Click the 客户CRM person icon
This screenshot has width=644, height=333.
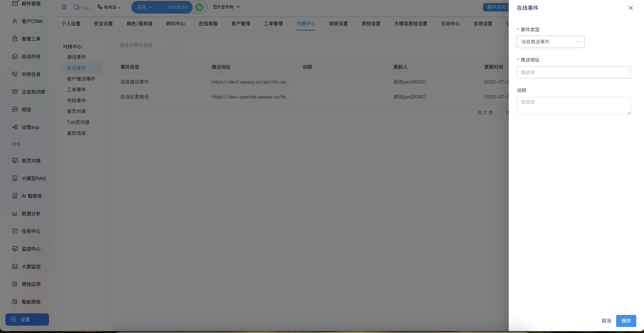(15, 21)
